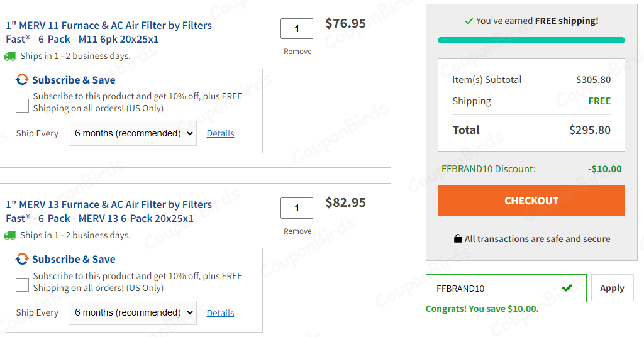Enable Subscribe & Save for MERV 13 filter
This screenshot has height=337, width=644.
pos(23,285)
